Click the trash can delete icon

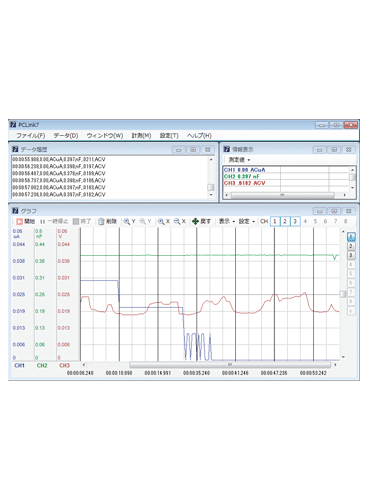101,221
